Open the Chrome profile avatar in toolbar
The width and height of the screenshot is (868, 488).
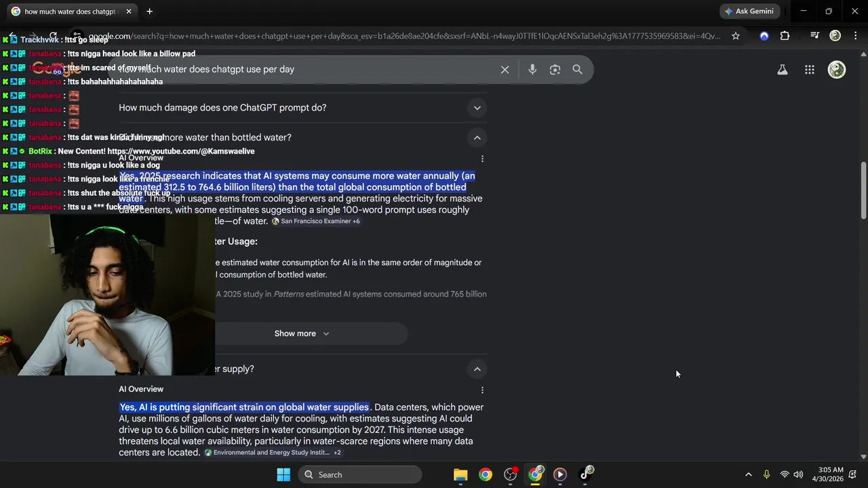(835, 36)
